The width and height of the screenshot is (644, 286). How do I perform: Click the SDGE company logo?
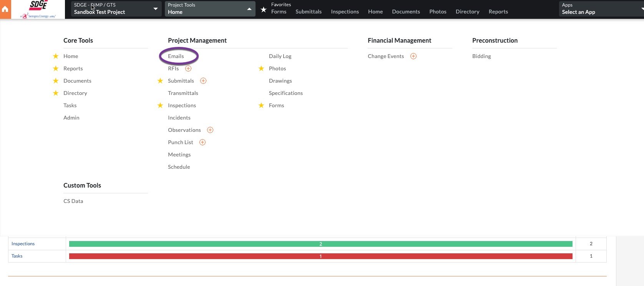coord(38,9)
